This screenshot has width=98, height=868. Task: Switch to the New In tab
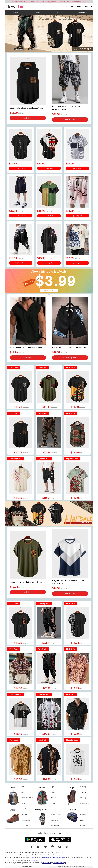click(60, 12)
